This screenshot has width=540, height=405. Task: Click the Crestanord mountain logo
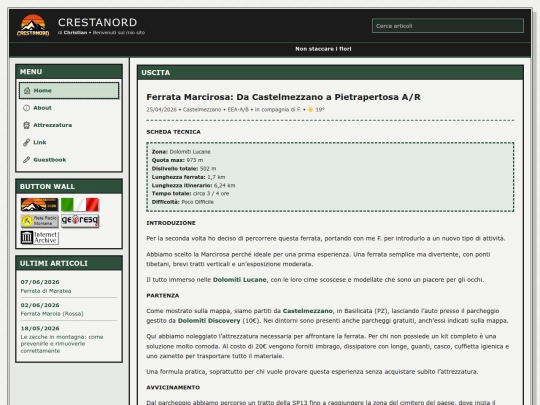click(x=33, y=25)
